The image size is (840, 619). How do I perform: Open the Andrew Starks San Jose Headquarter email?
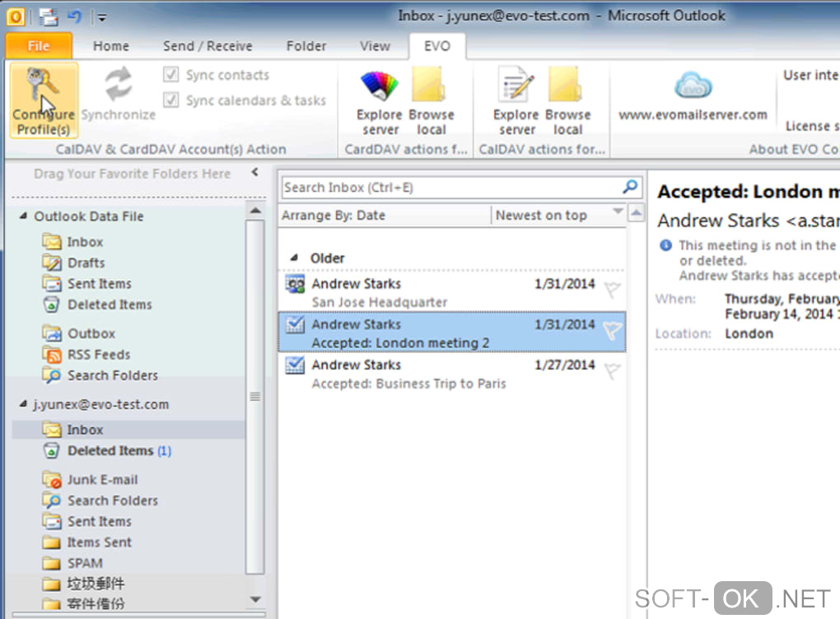click(x=452, y=292)
